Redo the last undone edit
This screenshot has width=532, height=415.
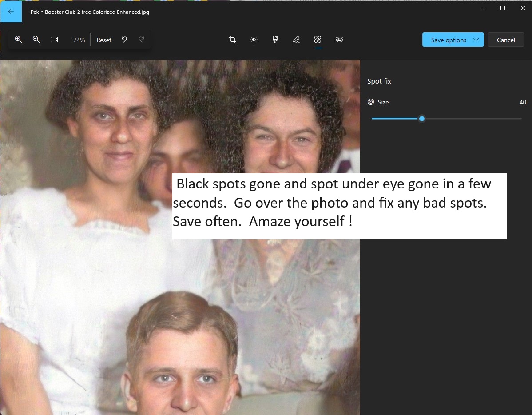tap(142, 40)
